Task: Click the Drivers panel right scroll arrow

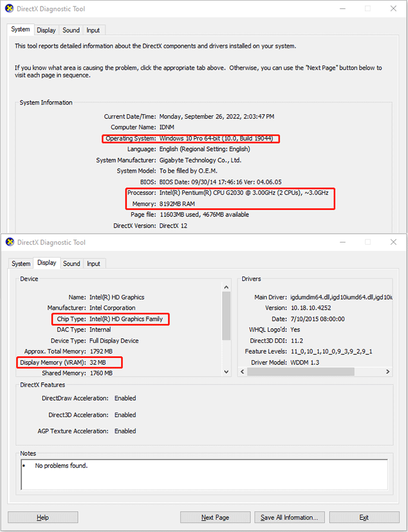Action: [x=388, y=372]
